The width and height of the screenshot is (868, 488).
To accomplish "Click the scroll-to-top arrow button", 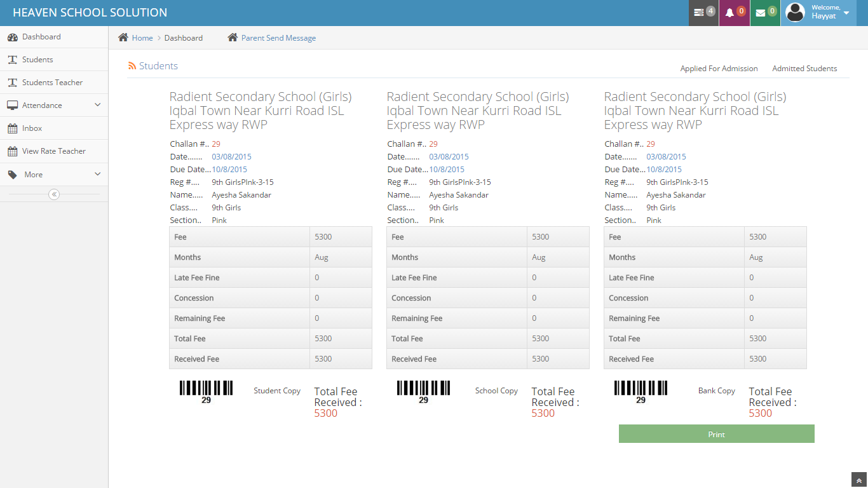I will 859,480.
